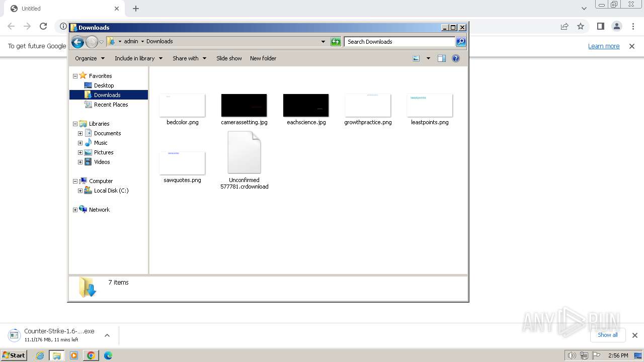Select the bedcolor.png thumbnail
Image resolution: width=644 pixels, height=362 pixels.
[x=182, y=105]
